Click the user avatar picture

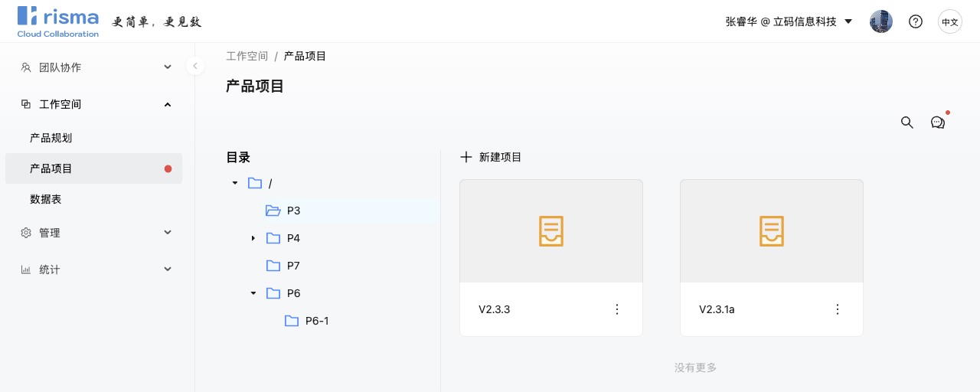click(881, 21)
